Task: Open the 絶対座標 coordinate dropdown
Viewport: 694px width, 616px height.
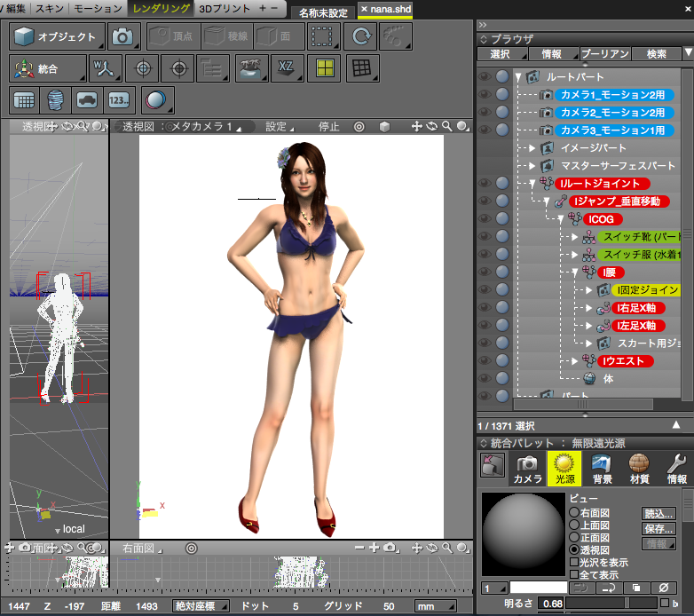Action: click(x=201, y=606)
